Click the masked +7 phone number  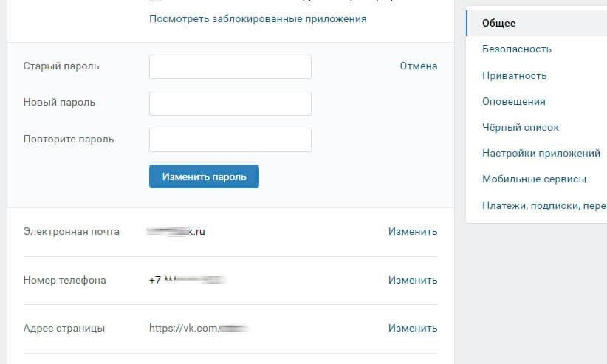[x=187, y=280]
